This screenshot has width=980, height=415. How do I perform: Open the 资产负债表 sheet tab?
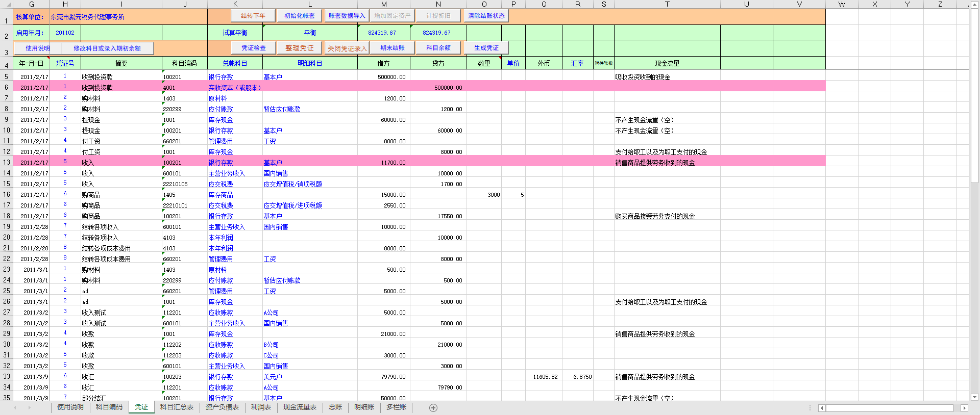tap(222, 407)
